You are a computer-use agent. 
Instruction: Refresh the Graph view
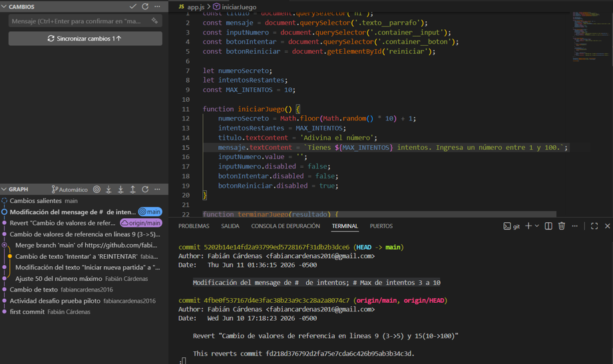[x=145, y=189]
